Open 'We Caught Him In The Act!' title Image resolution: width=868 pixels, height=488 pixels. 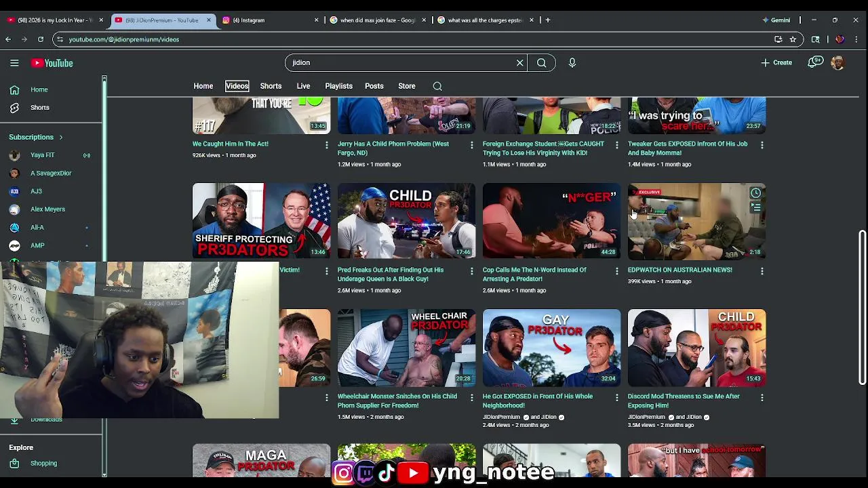(231, 144)
